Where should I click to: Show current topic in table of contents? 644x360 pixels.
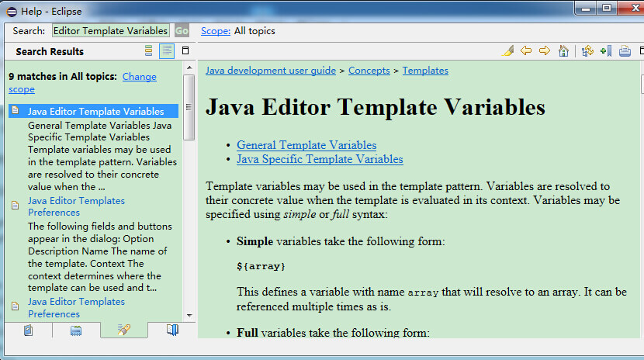pyautogui.click(x=587, y=51)
